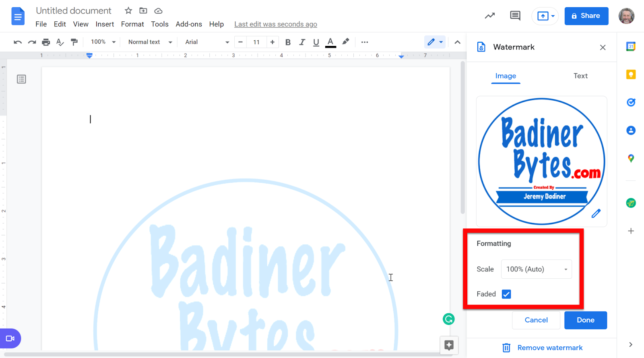Open the green add-on side icon
Viewport: 644px width, 358px height.
(631, 203)
